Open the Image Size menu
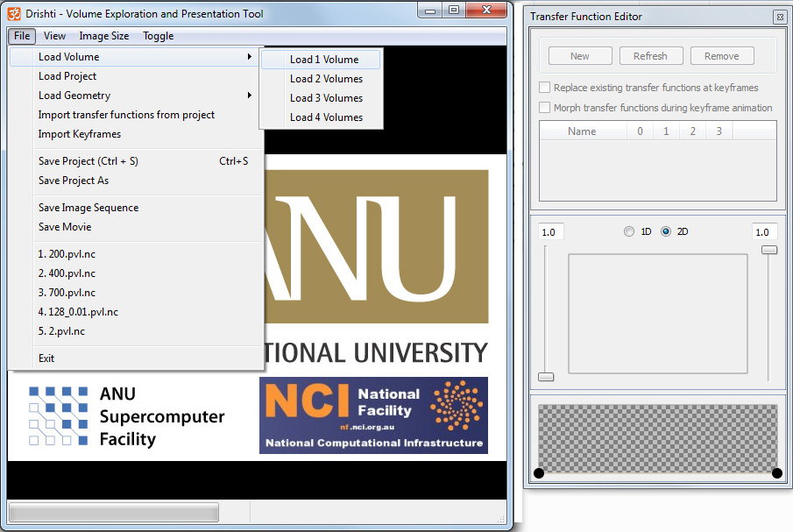The image size is (793, 532). pyautogui.click(x=104, y=36)
